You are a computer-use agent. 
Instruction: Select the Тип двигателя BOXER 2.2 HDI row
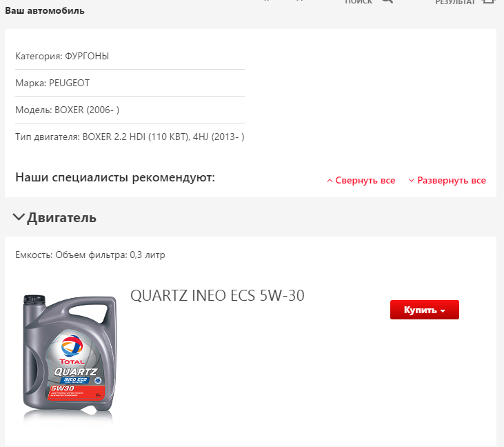(130, 137)
